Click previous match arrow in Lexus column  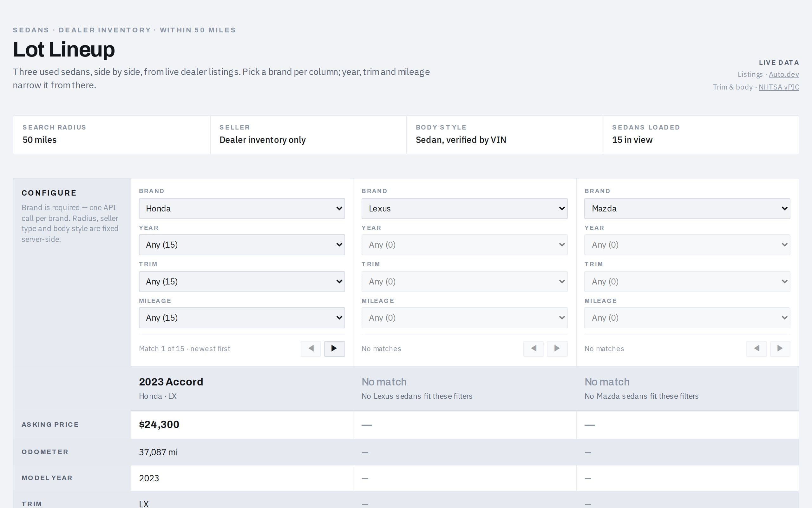[x=534, y=348]
